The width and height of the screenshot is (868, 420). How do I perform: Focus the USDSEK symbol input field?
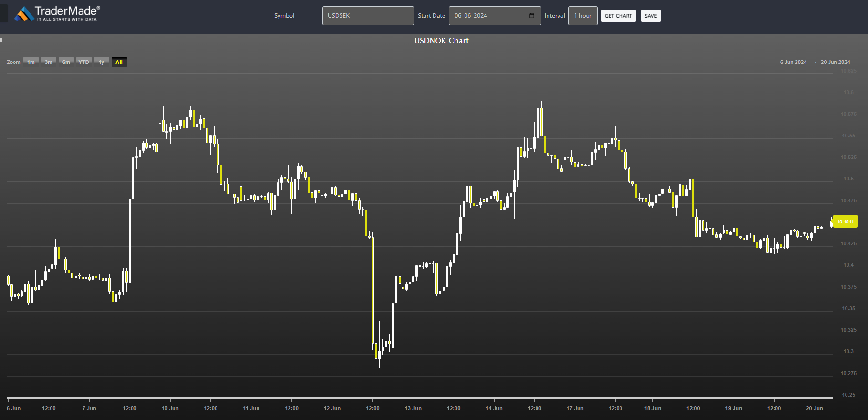368,16
